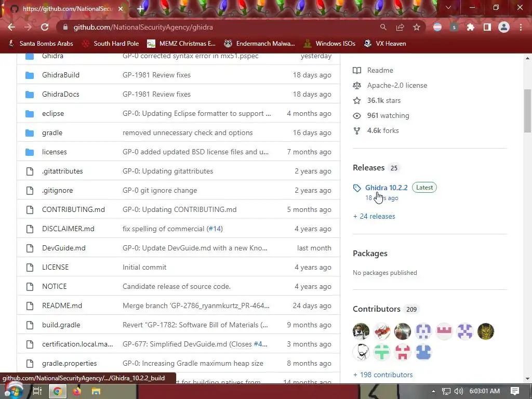Follow the #14 pull request link
532x399 pixels.
pos(215,229)
